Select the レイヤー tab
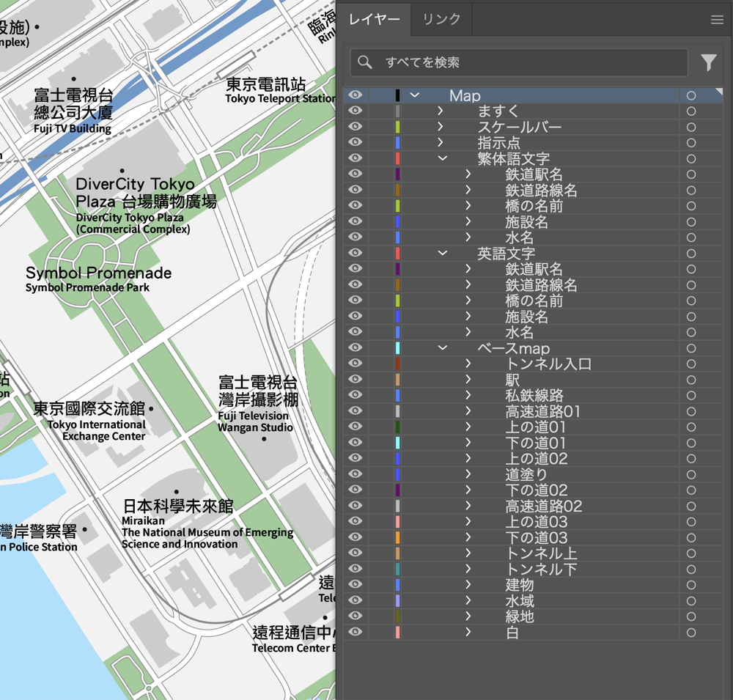The height and width of the screenshot is (700, 733). pyautogui.click(x=375, y=20)
